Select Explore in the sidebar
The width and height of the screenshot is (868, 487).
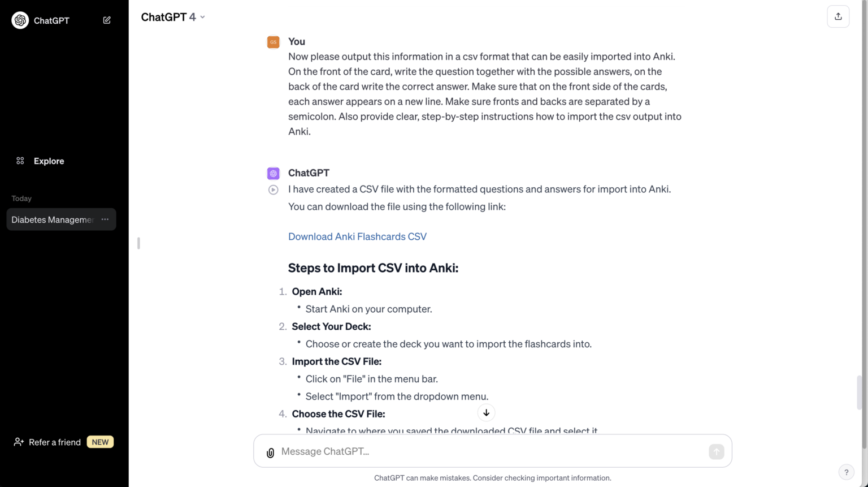[x=49, y=161]
